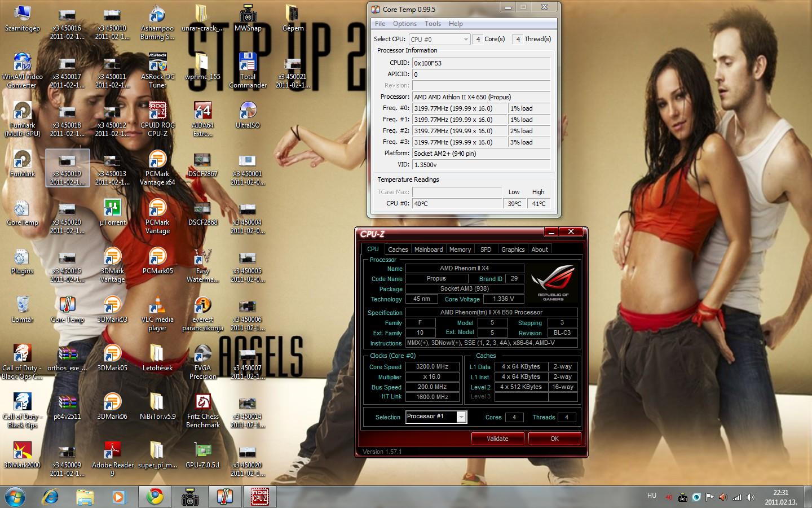Viewport: 812px width, 508px height.
Task: Switch to the Memory tab in CPU-Z
Action: (460, 249)
